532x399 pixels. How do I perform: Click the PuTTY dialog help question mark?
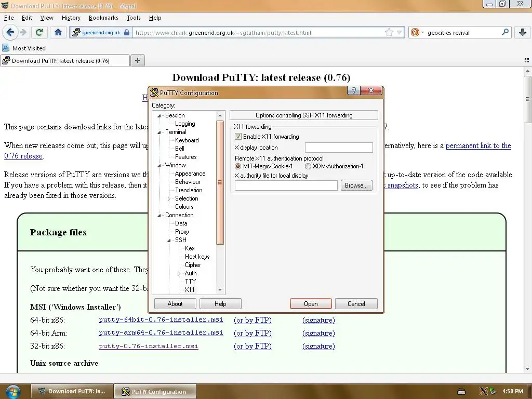point(353,90)
